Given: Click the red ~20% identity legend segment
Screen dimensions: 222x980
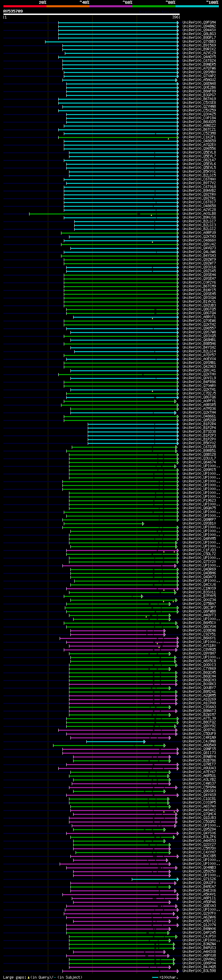Looking at the screenshot, I should click(25, 6).
